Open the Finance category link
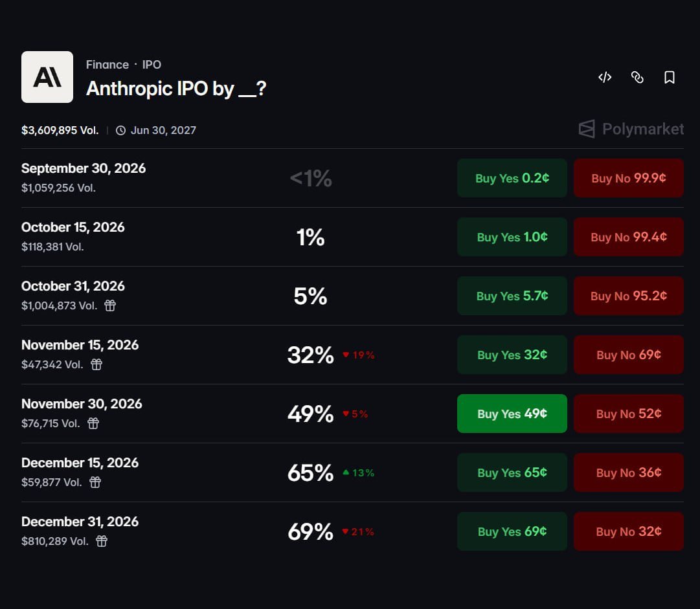The image size is (700, 609). coord(107,65)
